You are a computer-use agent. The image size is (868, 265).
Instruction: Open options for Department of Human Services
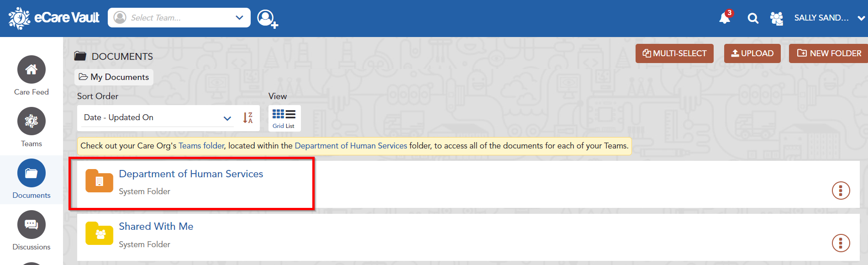841,191
